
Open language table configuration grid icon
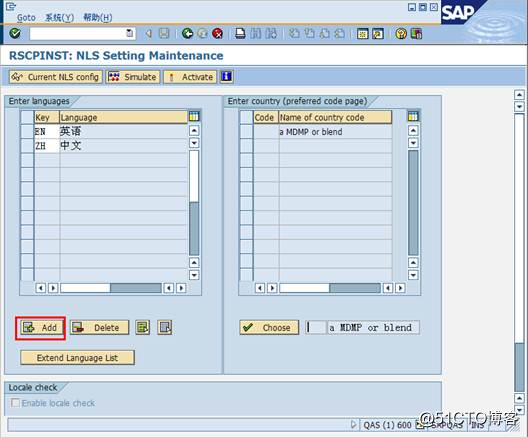194,116
